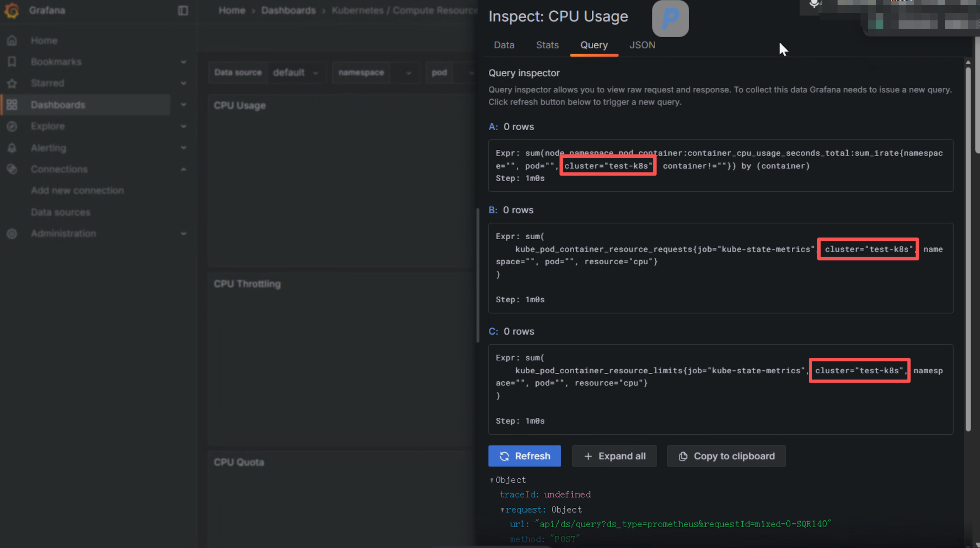Toggle the sidebar dock panel icon
Viewport: 980px width, 548px height.
pos(183,10)
